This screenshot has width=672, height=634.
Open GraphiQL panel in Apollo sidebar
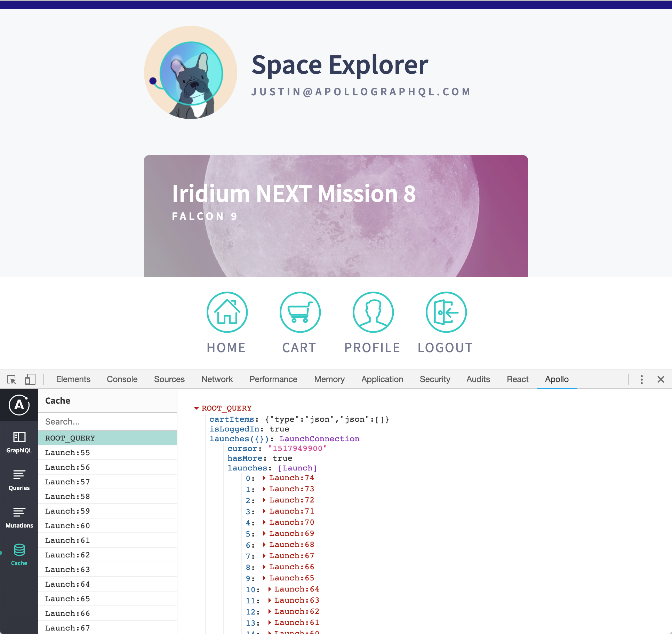pos(19,442)
